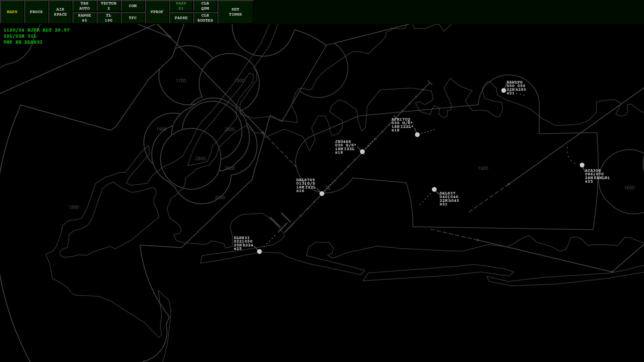Click the ACA308 callsign label
The width and height of the screenshot is (644, 362).
[x=593, y=171]
